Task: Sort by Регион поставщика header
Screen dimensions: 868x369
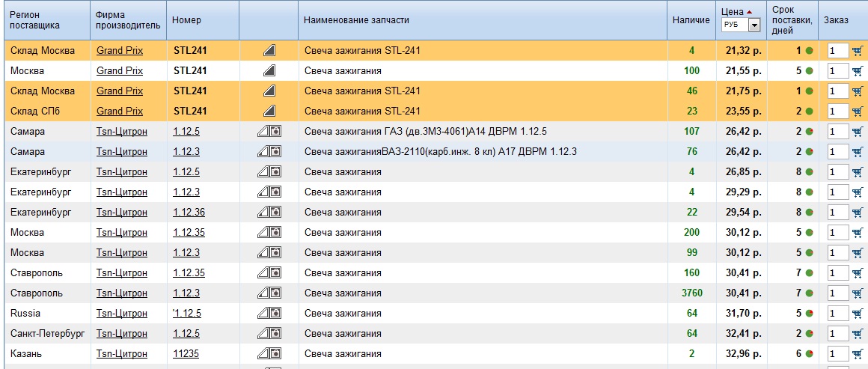Action: pos(35,20)
